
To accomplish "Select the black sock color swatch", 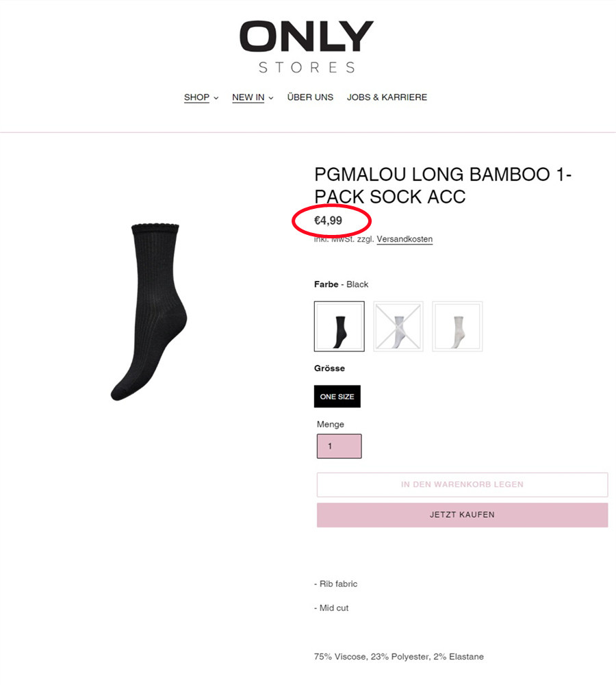I will tap(339, 327).
